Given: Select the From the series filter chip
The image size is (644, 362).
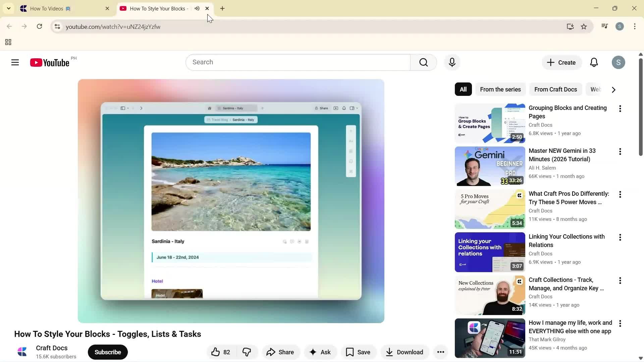Looking at the screenshot, I should 500,89.
